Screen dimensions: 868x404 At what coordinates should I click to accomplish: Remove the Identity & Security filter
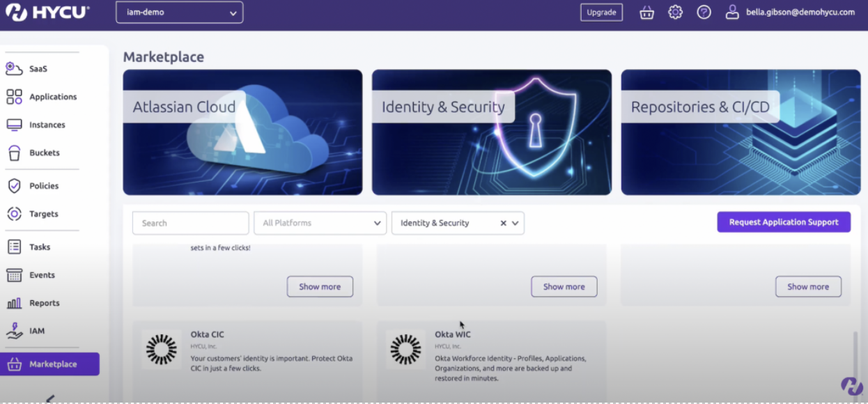[503, 223]
